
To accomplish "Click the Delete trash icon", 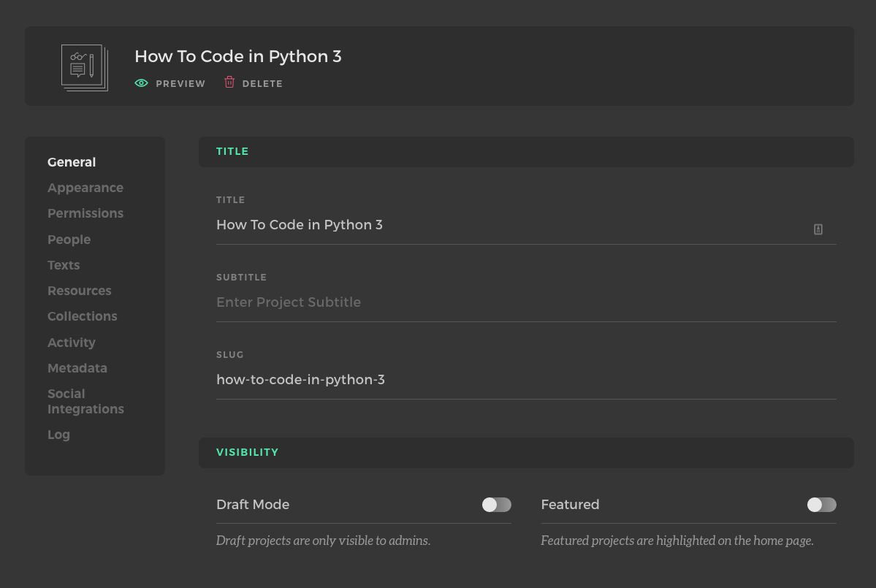I will [x=229, y=83].
